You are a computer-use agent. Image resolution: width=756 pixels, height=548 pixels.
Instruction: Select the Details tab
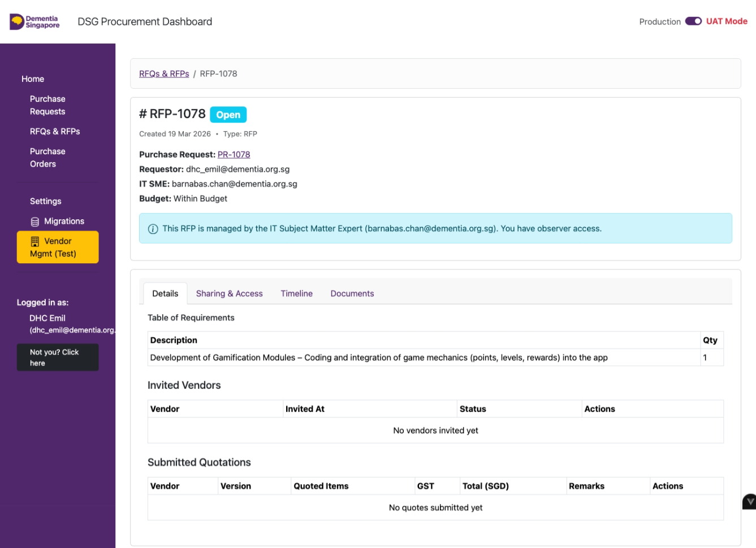click(165, 294)
